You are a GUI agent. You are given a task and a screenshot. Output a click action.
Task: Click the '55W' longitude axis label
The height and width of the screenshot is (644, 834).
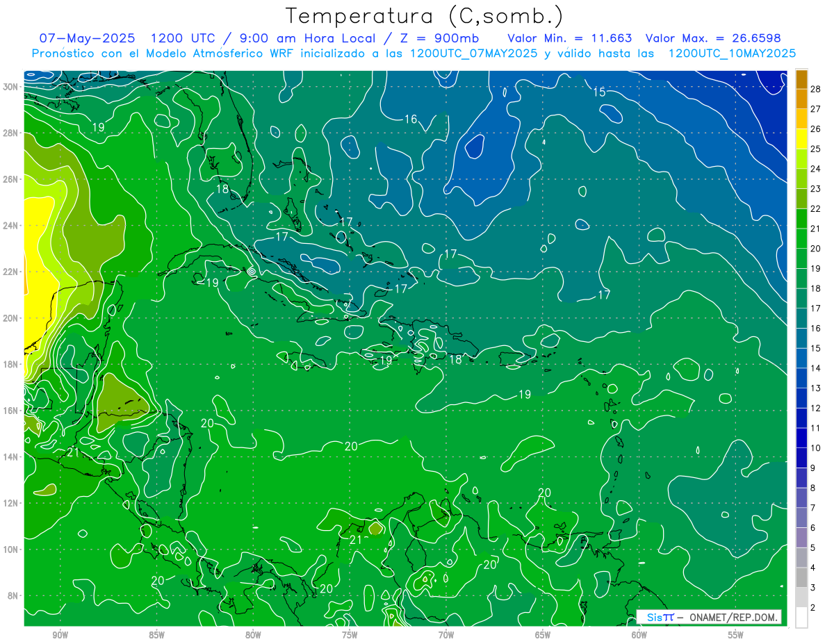pyautogui.click(x=736, y=635)
